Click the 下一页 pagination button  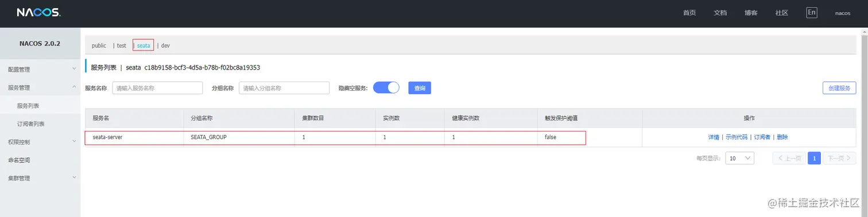(x=839, y=158)
